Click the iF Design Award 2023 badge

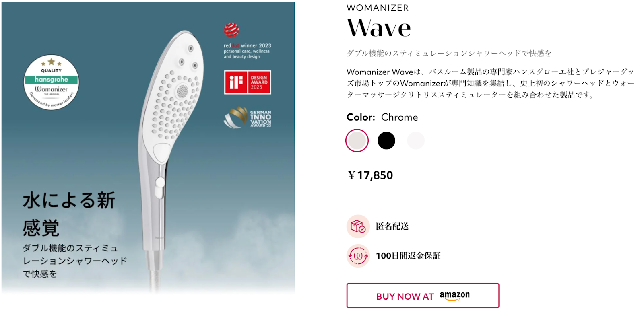[x=248, y=82]
